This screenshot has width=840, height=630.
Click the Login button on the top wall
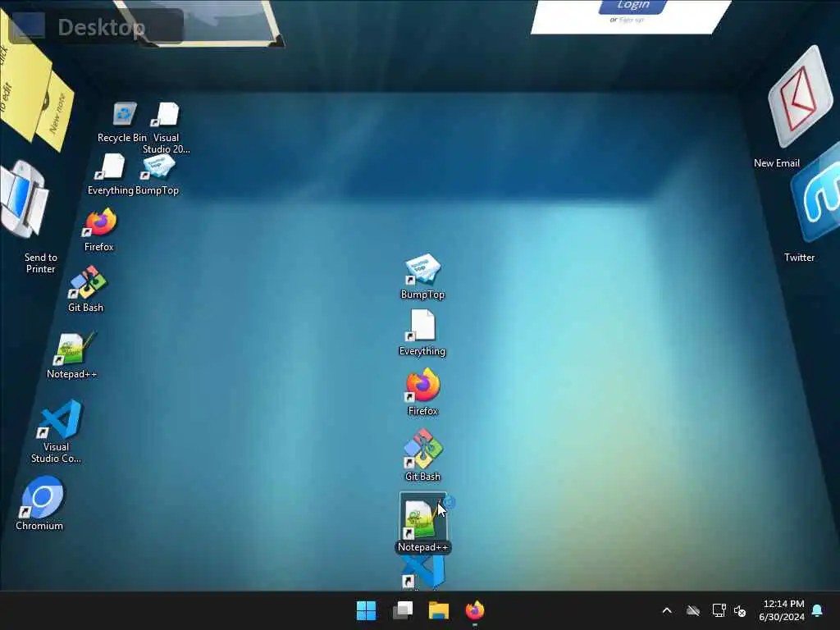[x=632, y=6]
